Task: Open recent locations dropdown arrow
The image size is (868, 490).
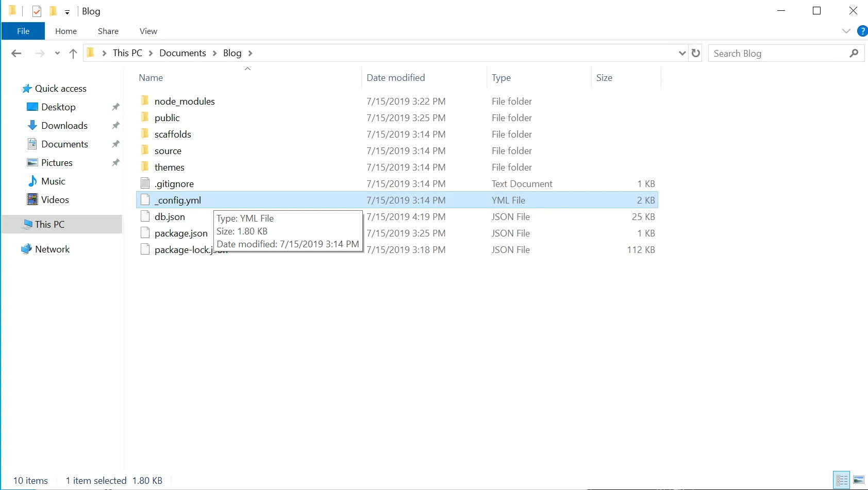Action: (x=57, y=53)
